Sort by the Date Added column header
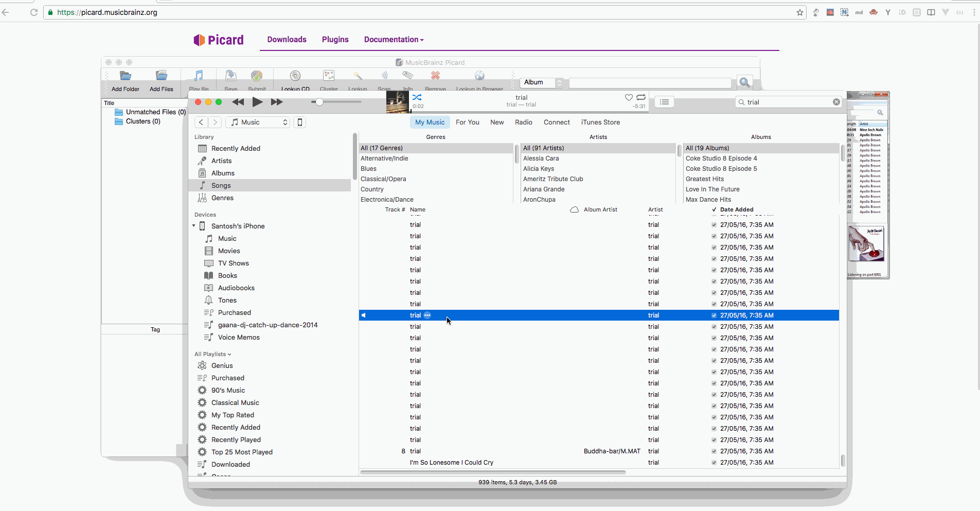Screen dimensions: 980x511 click(737, 209)
